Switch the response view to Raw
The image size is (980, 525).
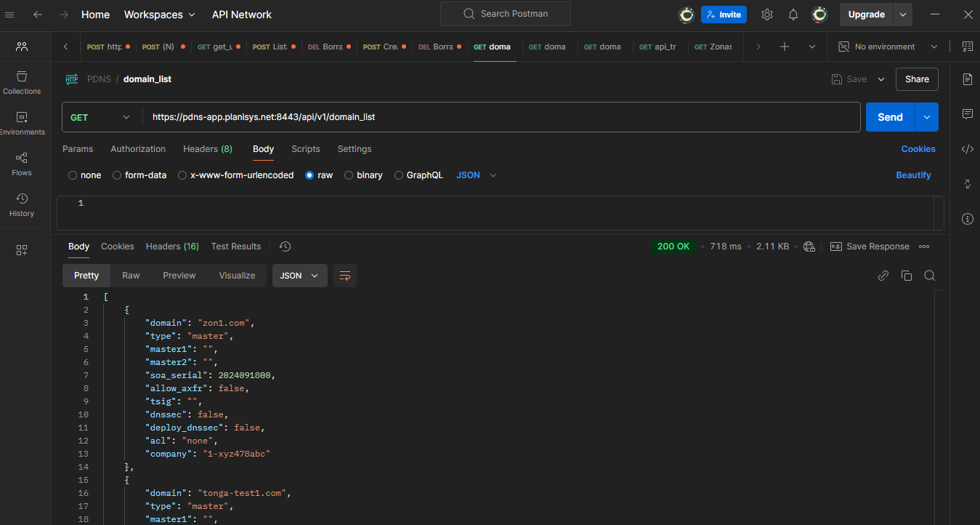point(131,276)
